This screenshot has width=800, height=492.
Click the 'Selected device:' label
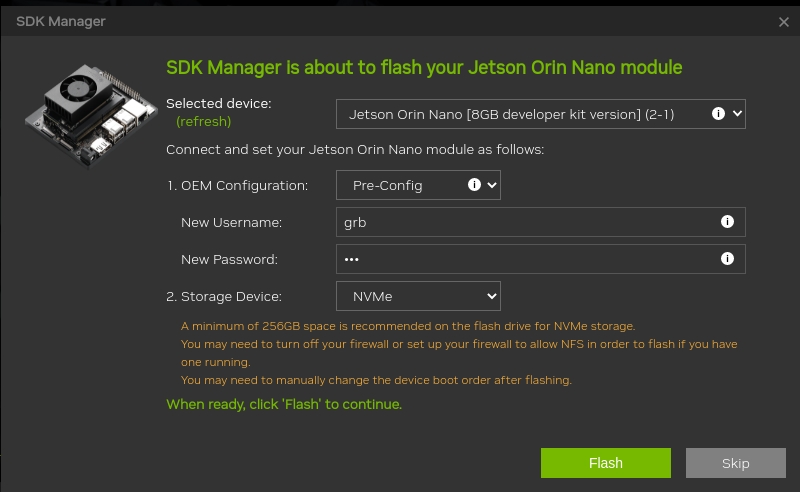coord(219,104)
